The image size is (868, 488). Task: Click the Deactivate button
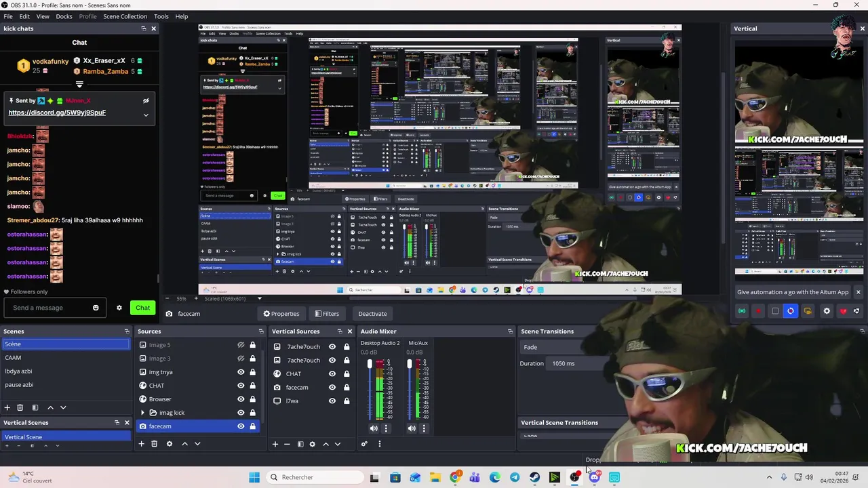[x=372, y=314]
